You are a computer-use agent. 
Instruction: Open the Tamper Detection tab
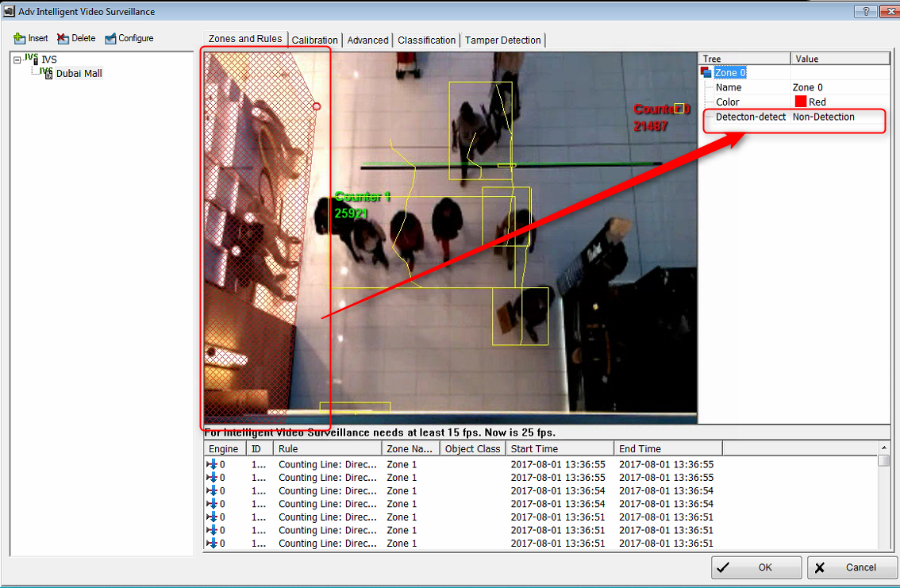[x=502, y=40]
